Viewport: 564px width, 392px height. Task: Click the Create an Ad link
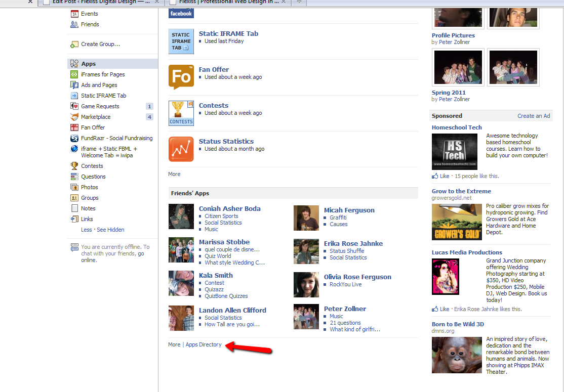534,116
